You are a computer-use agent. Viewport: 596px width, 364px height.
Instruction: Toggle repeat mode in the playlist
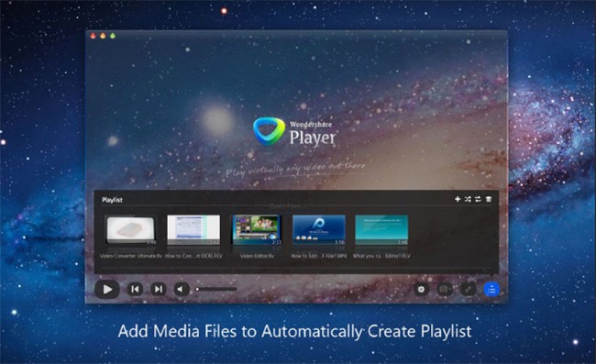478,199
